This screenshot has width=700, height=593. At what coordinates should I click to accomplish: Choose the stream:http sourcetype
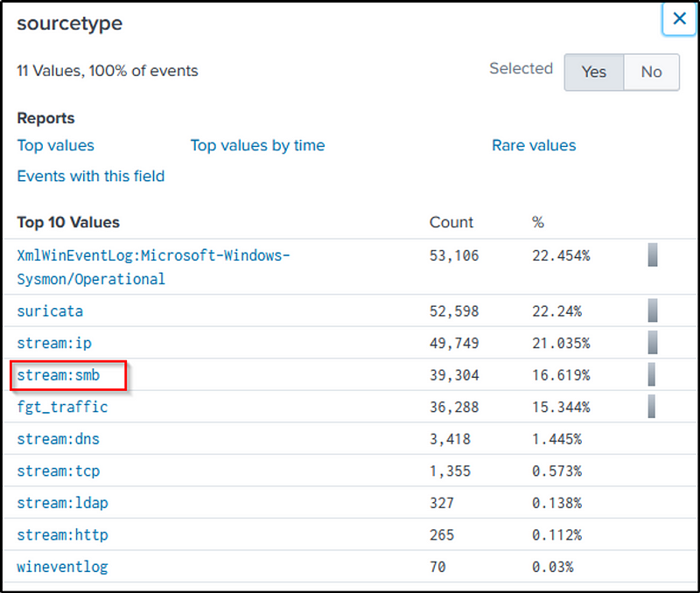click(x=62, y=534)
